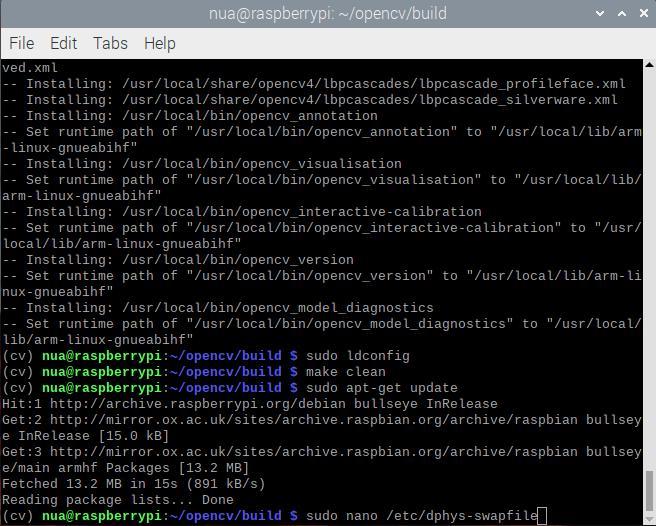Close the terminal window
This screenshot has width=656, height=526.
641,14
